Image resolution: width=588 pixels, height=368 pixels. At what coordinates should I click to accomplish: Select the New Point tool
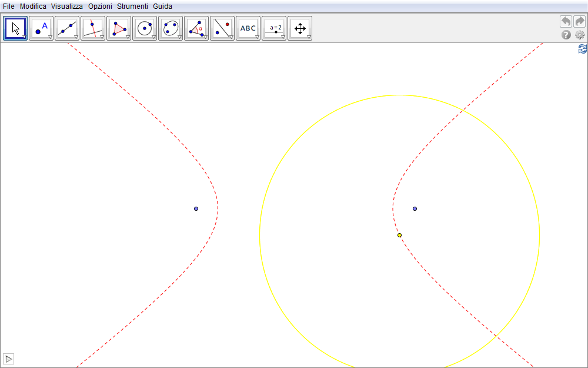(41, 28)
